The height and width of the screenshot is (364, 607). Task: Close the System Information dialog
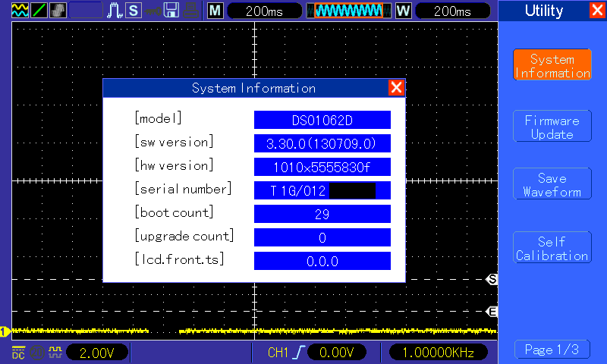click(396, 87)
